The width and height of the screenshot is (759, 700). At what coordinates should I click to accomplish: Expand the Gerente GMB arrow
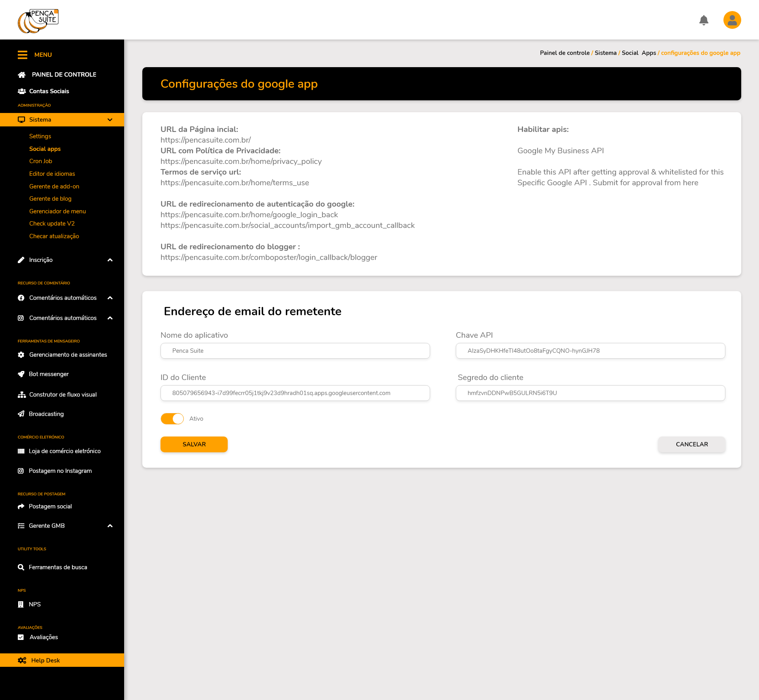coord(110,526)
